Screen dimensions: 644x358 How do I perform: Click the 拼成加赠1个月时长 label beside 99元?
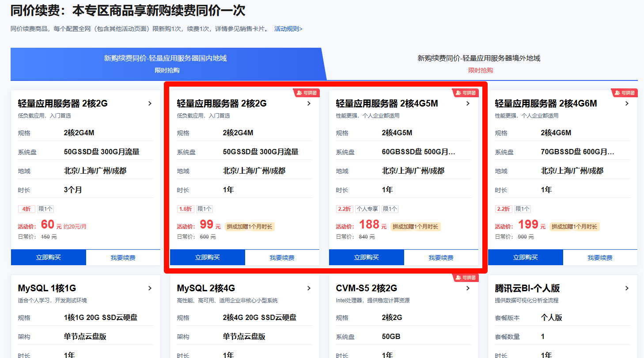(x=250, y=227)
